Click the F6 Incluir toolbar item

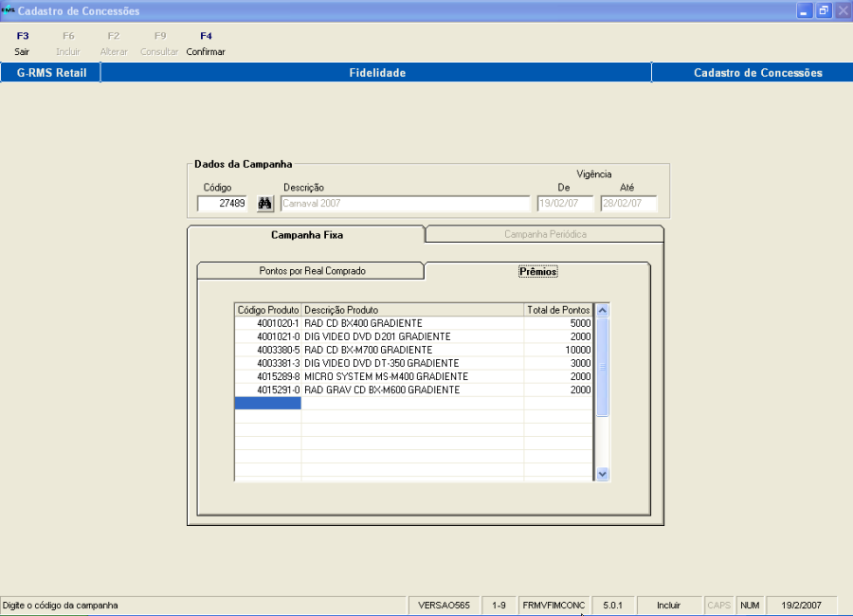pos(68,44)
